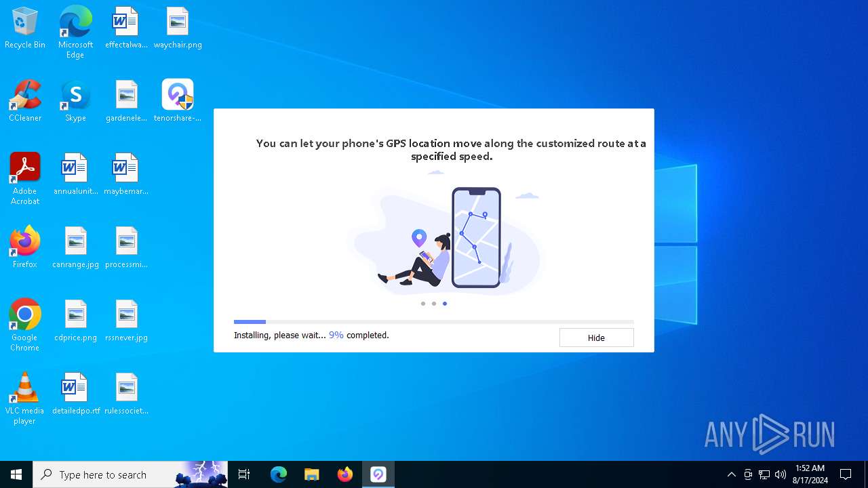Switch to Tenorshare installer taskbar icon
This screenshot has width=868, height=488.
[378, 474]
